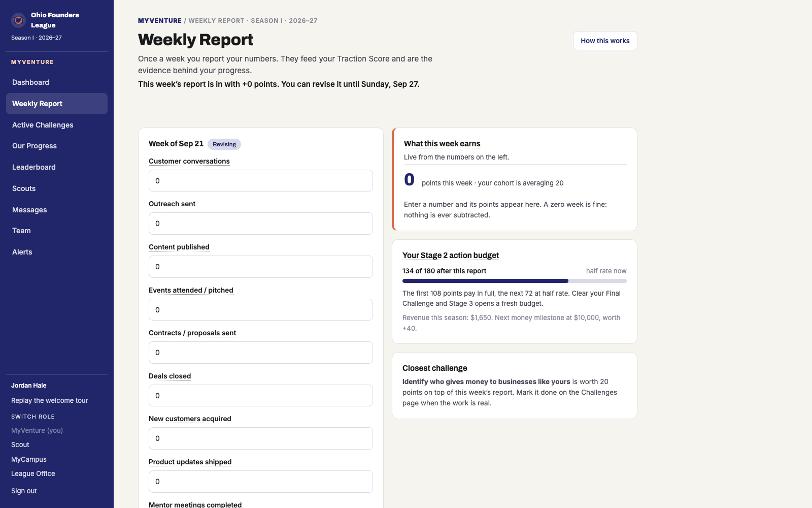Select Weekly Report in the sidebar
This screenshot has width=812, height=508.
(x=57, y=104)
